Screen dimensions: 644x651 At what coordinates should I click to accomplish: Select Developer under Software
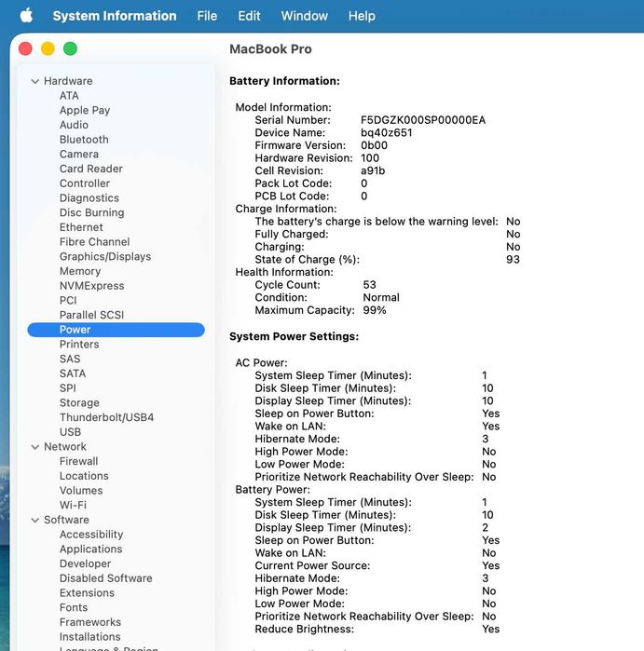[x=85, y=563]
